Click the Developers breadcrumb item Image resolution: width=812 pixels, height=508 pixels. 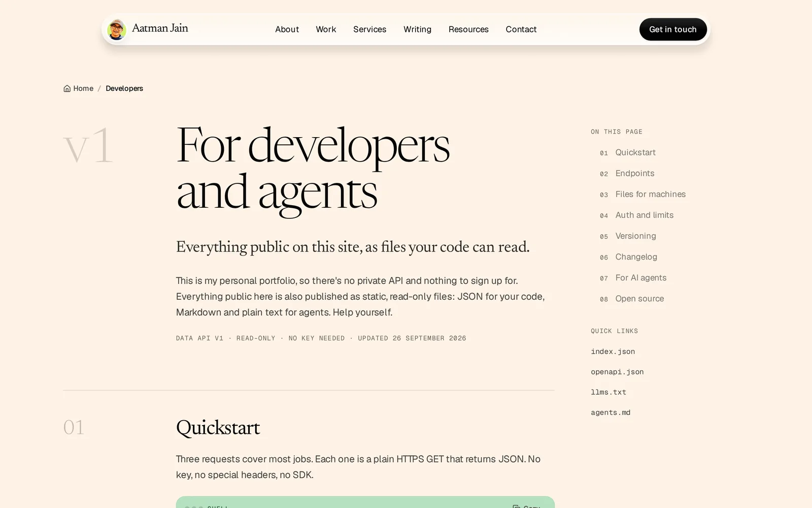coord(124,88)
